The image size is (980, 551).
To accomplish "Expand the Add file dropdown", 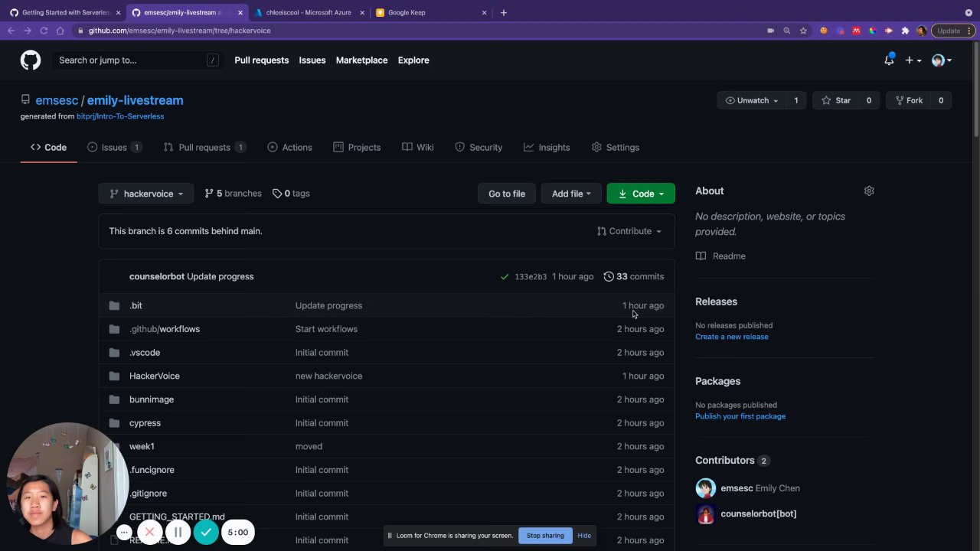I will pyautogui.click(x=571, y=194).
